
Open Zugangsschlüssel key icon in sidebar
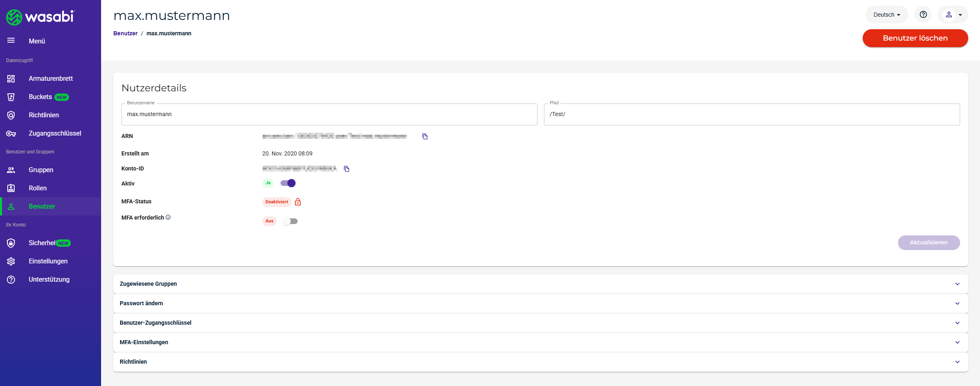[11, 134]
